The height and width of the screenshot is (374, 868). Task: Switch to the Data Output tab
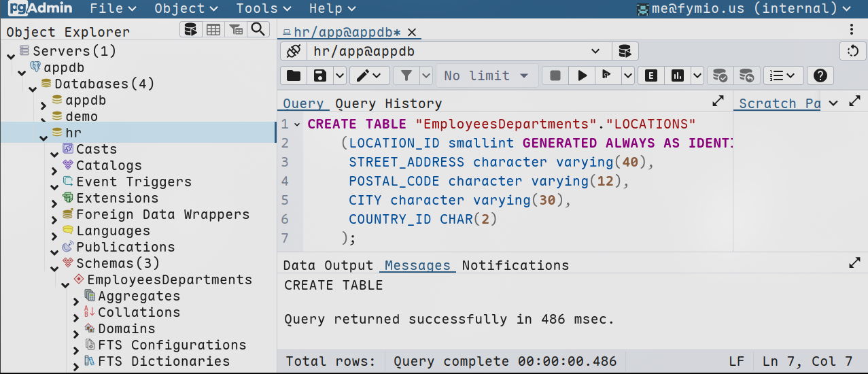(x=328, y=265)
